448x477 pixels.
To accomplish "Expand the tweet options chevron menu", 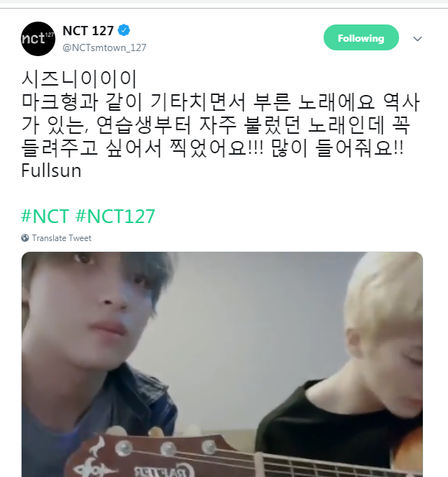I will [417, 39].
